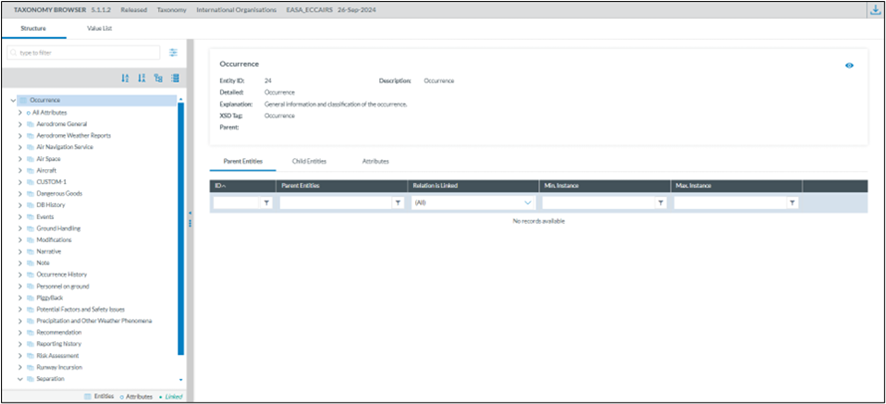Image resolution: width=886 pixels, height=404 pixels.
Task: Toggle the eye visibility icon for Occurrence
Action: tap(849, 65)
